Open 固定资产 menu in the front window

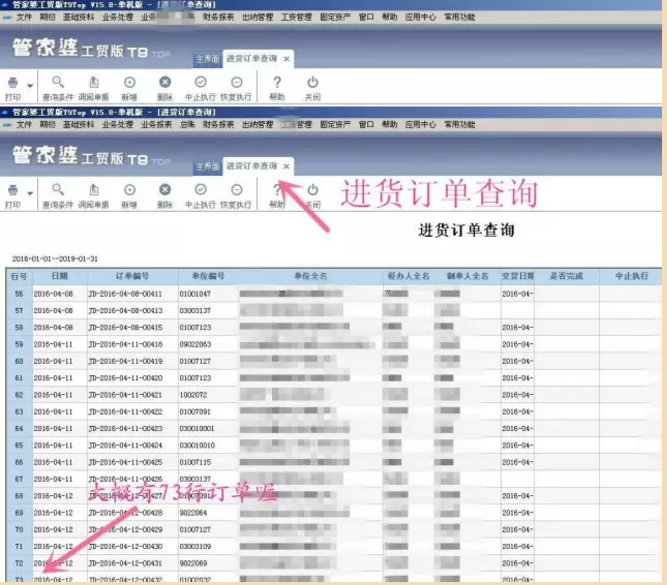335,125
